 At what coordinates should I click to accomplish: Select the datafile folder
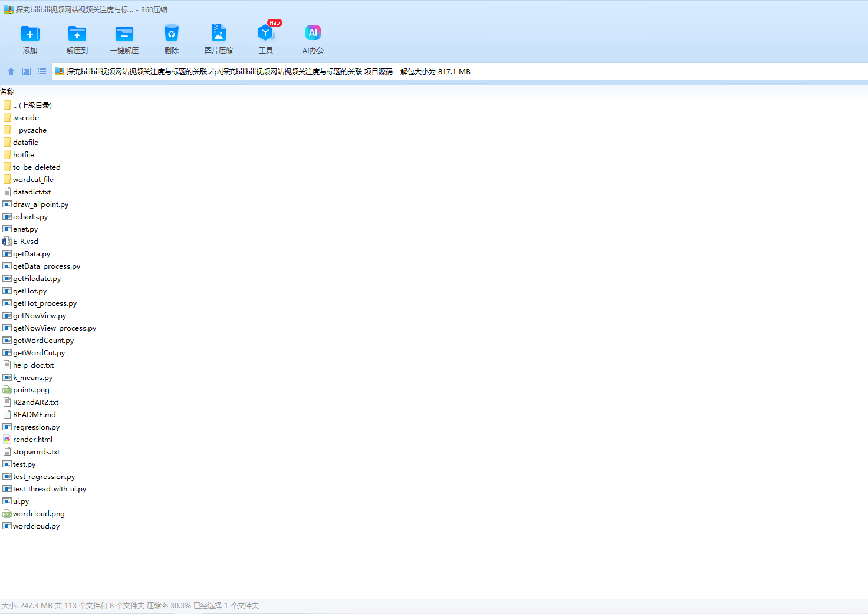pos(25,143)
